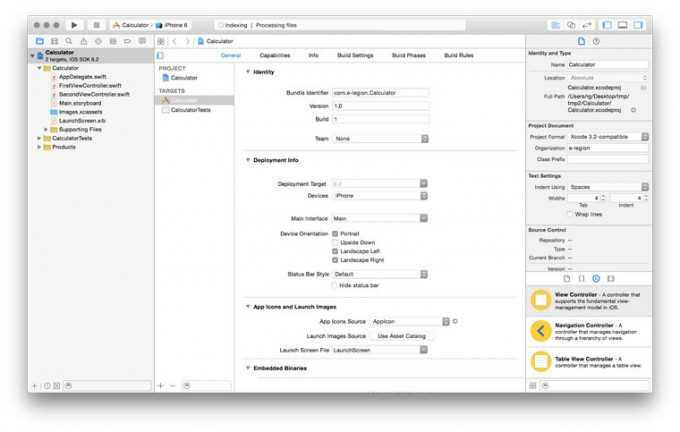Edit the Bundle Identifier field
Viewport: 680px width, 432px height.
380,93
